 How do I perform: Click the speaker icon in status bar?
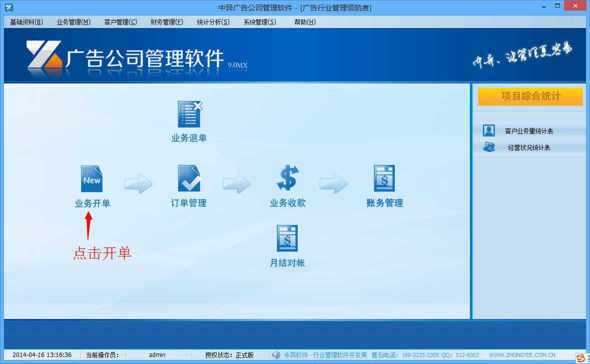(276, 355)
